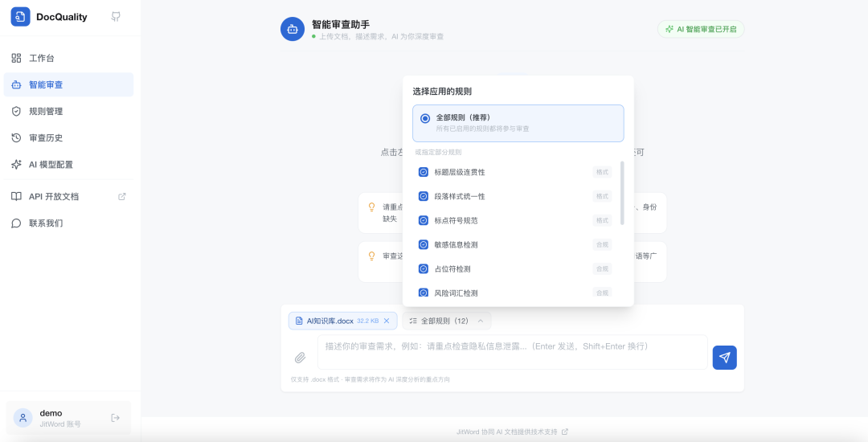The height and width of the screenshot is (442, 868).
Task: Click the 智能审查 robot icon in sidebar
Action: click(17, 84)
